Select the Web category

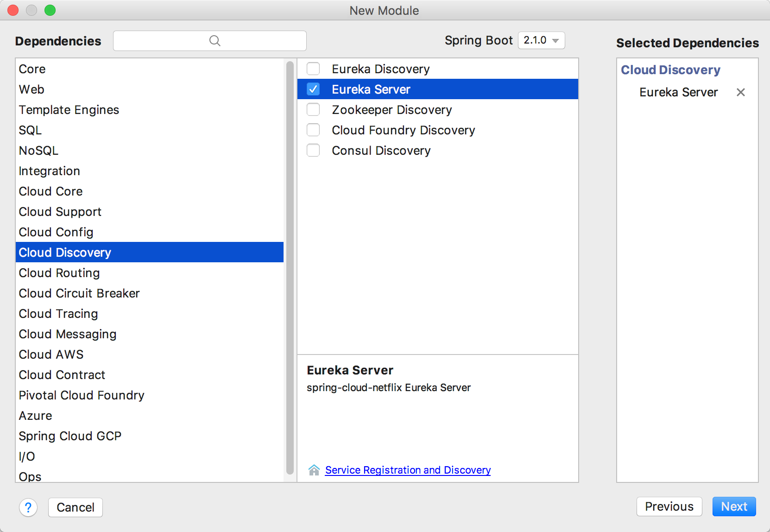coord(150,89)
